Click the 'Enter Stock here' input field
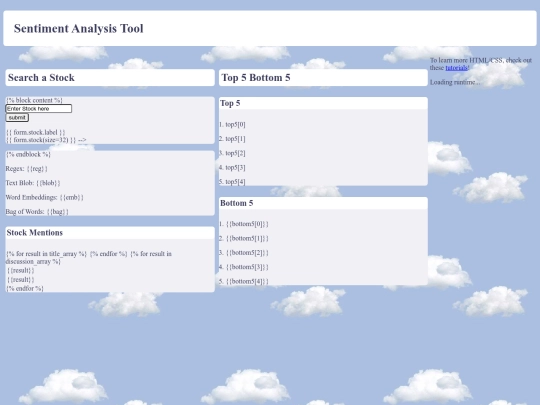Screen dimensions: 540x405 39,108
